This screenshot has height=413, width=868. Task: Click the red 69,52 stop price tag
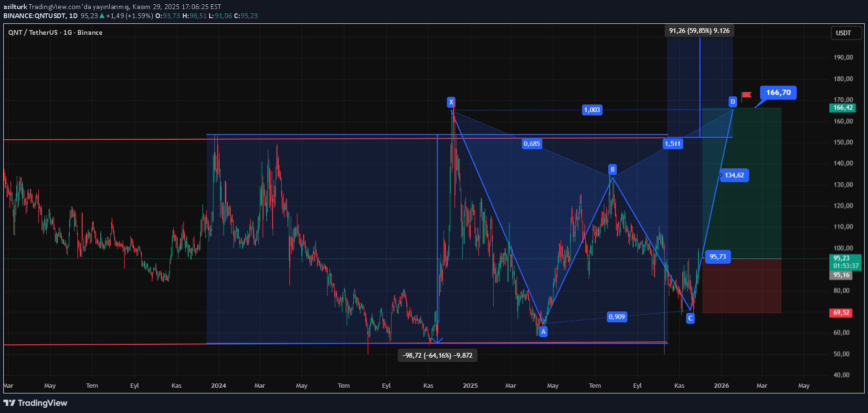tap(841, 313)
